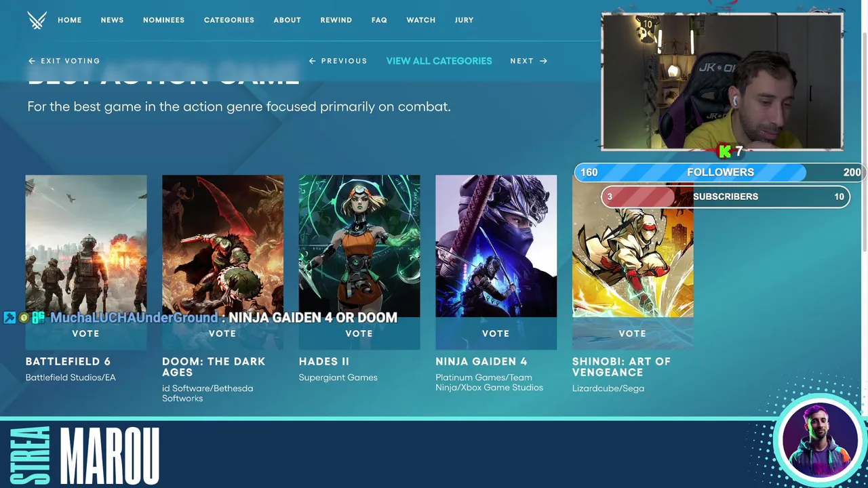
Task: Click the Exit Voting link
Action: click(x=64, y=61)
